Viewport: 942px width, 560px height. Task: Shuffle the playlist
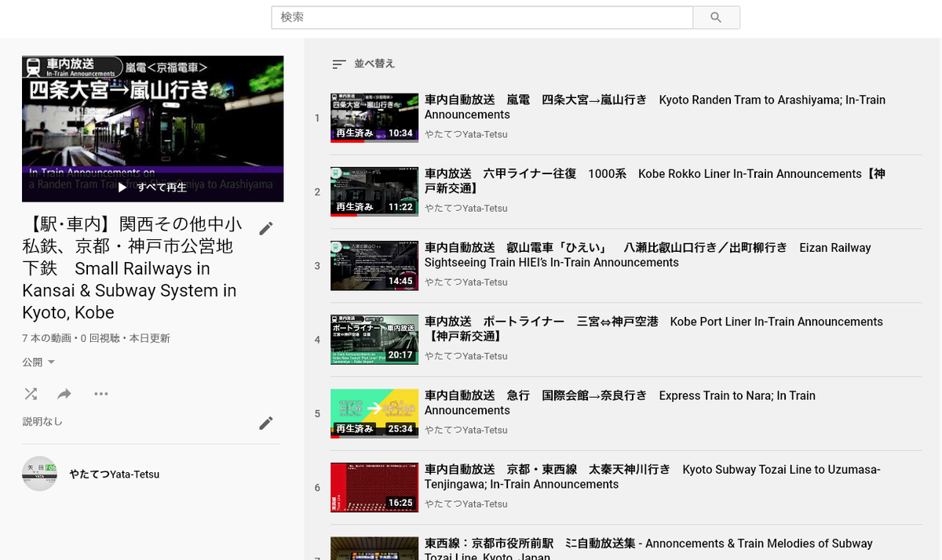31,394
